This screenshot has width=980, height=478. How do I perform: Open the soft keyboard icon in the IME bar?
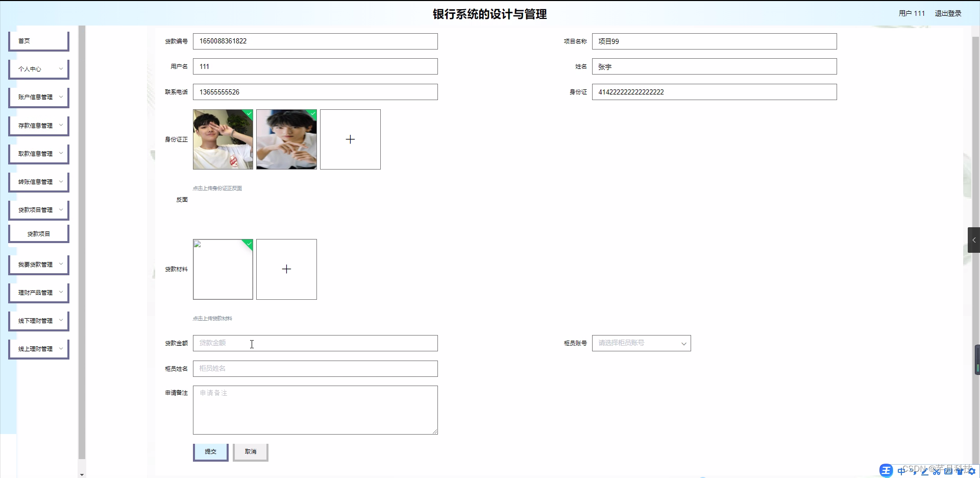click(948, 471)
